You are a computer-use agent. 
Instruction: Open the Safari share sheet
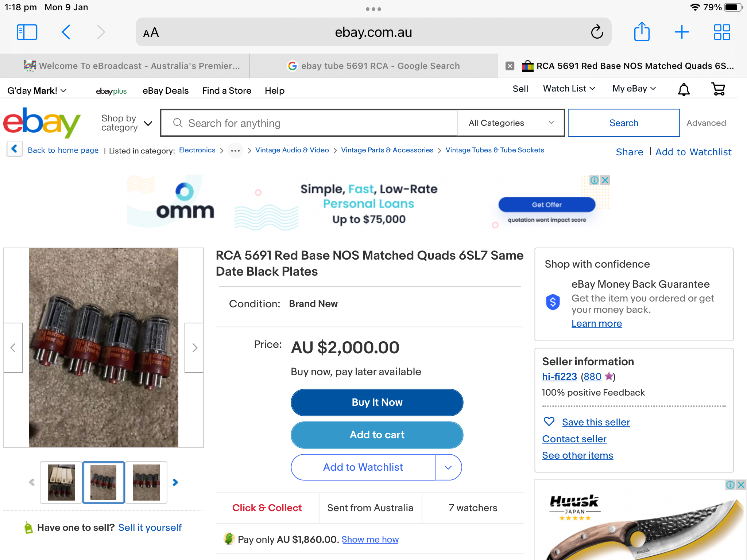pos(642,31)
